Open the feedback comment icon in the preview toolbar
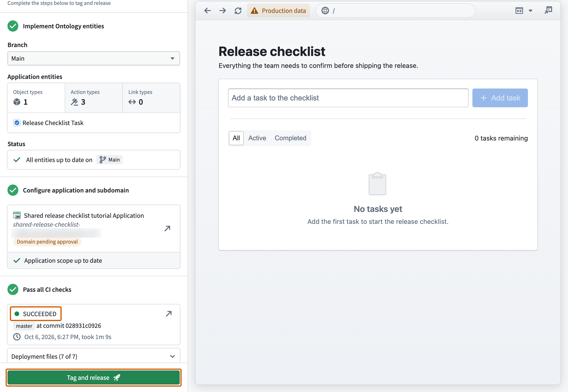Image resolution: width=568 pixels, height=392 pixels. pyautogui.click(x=548, y=10)
